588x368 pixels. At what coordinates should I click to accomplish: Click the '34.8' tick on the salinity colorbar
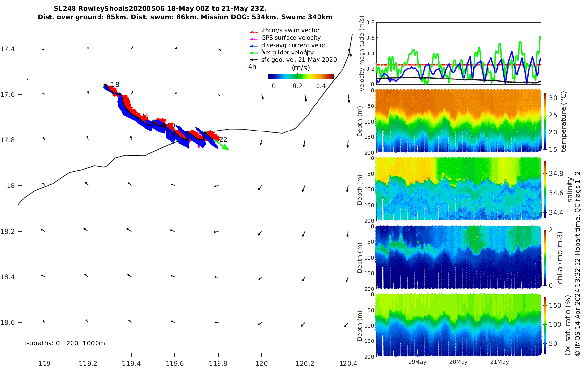[556, 173]
